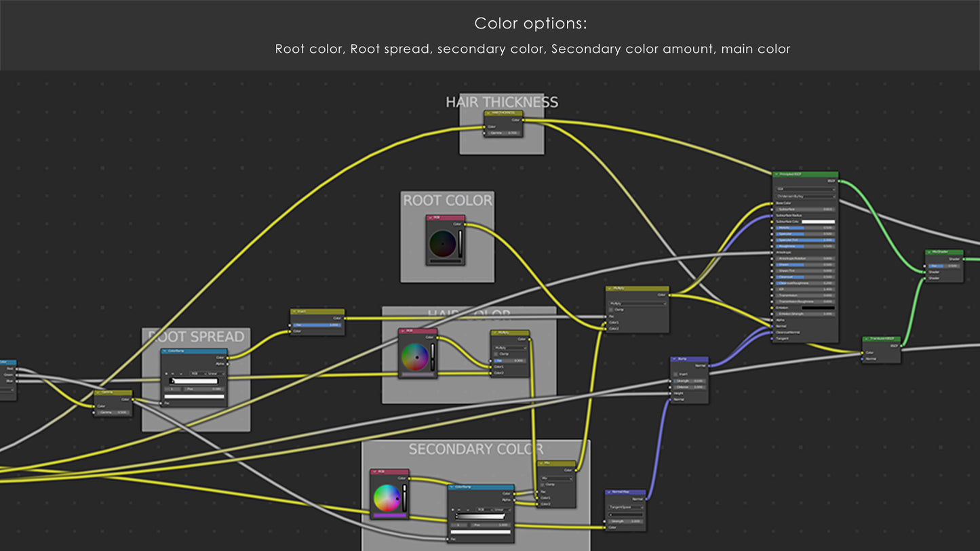Collapse the Mix Shader node
Viewport: 980px width, 551px height.
click(930, 252)
